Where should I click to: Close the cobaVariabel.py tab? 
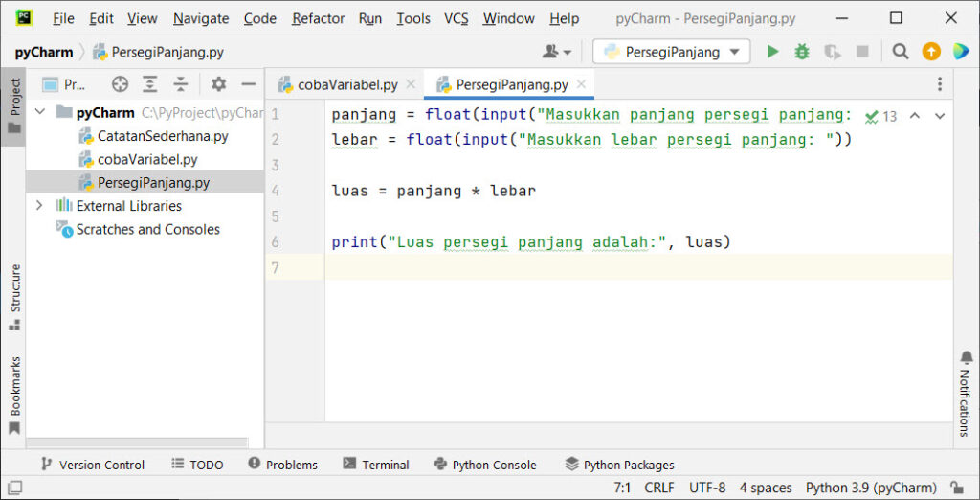point(411,84)
